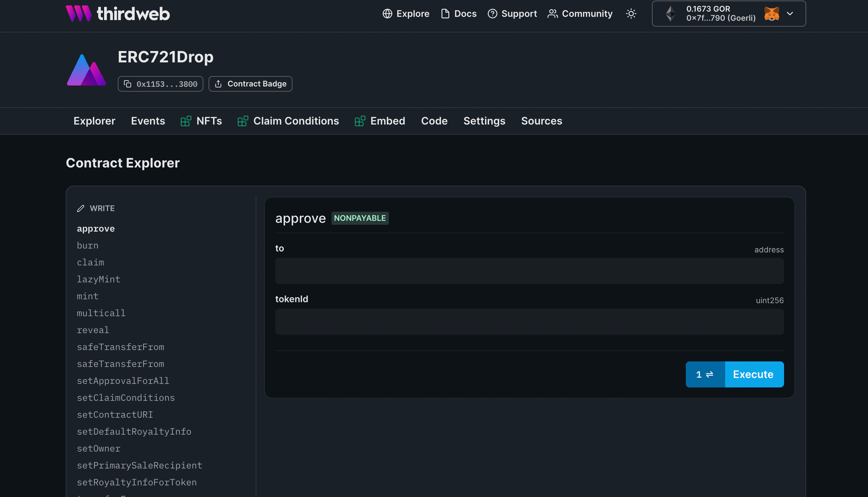
Task: Click the WRITE pencil icon
Action: pos(80,208)
